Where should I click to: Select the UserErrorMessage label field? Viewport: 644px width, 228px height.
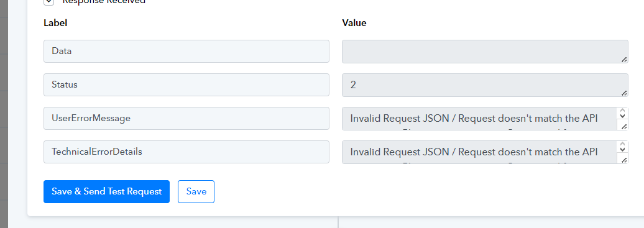[186, 118]
